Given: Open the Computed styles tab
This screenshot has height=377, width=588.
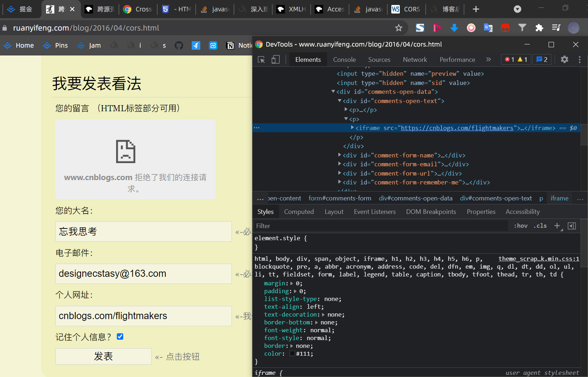Looking at the screenshot, I should (299, 212).
